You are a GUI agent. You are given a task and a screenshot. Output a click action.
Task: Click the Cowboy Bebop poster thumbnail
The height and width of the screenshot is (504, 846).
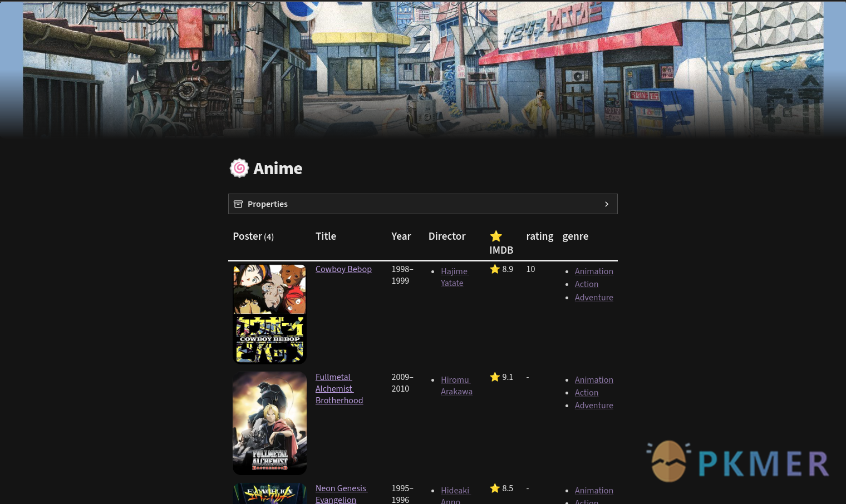(269, 314)
